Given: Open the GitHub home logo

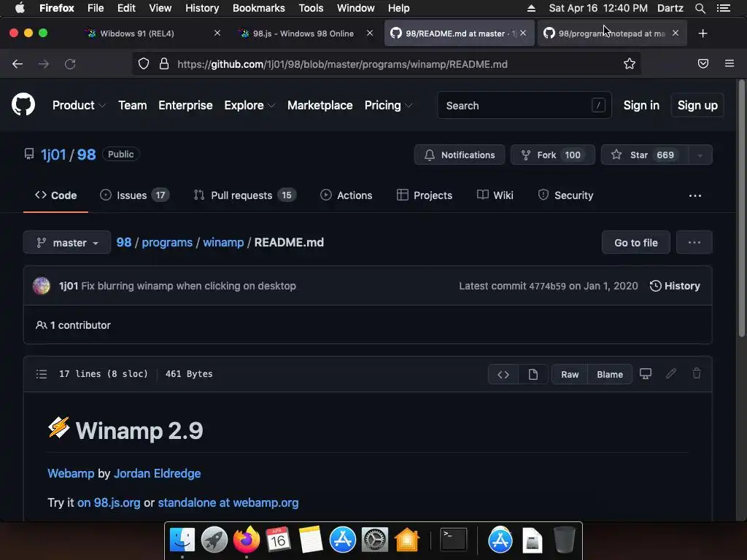Looking at the screenshot, I should (x=23, y=105).
